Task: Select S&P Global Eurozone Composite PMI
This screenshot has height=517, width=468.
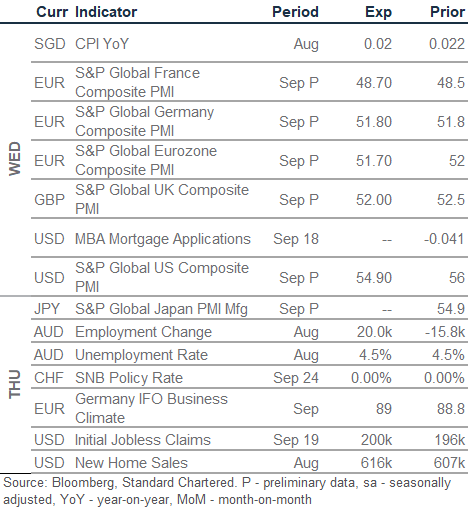Action: coord(146,160)
